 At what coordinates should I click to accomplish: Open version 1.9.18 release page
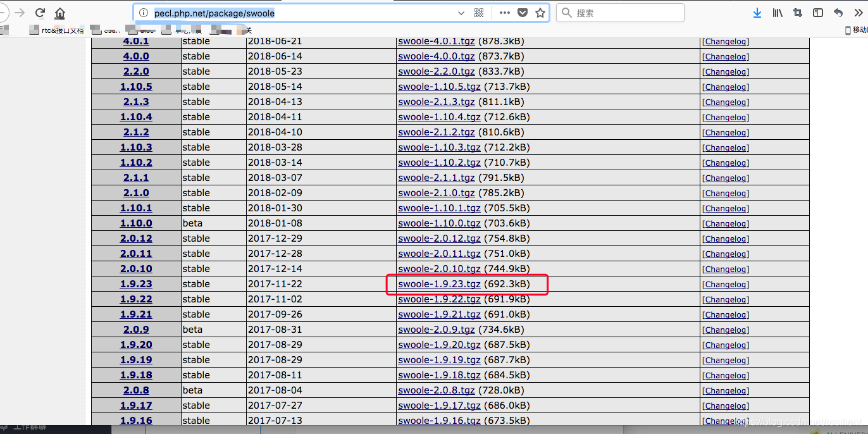[136, 375]
